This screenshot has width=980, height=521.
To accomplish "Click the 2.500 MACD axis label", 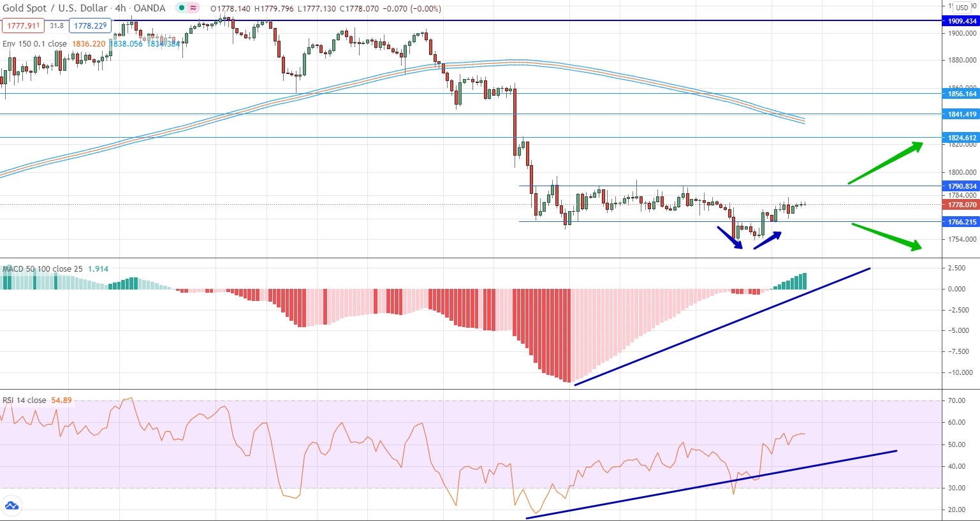I will [x=956, y=268].
